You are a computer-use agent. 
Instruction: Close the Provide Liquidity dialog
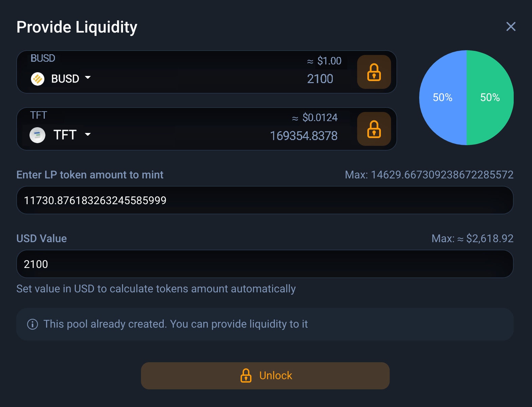coord(511,26)
